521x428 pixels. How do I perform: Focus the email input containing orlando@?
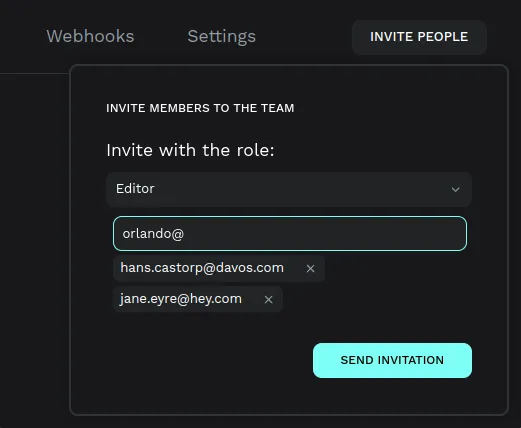(x=290, y=233)
